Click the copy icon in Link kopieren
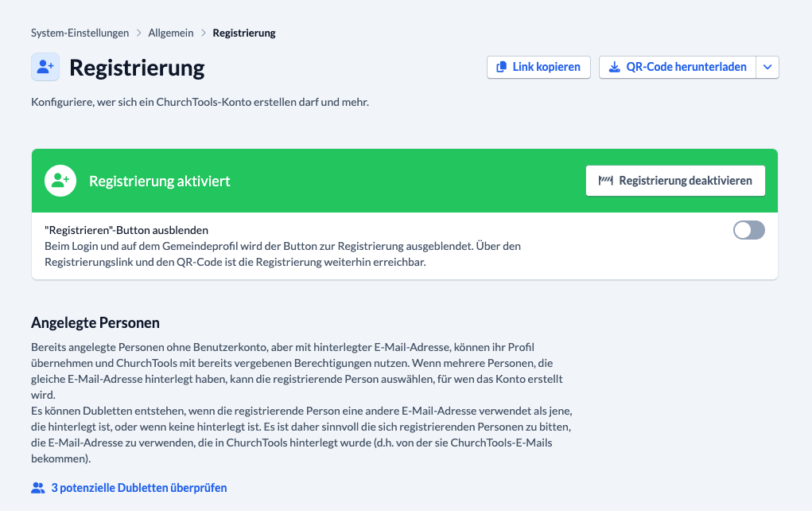 pos(501,67)
